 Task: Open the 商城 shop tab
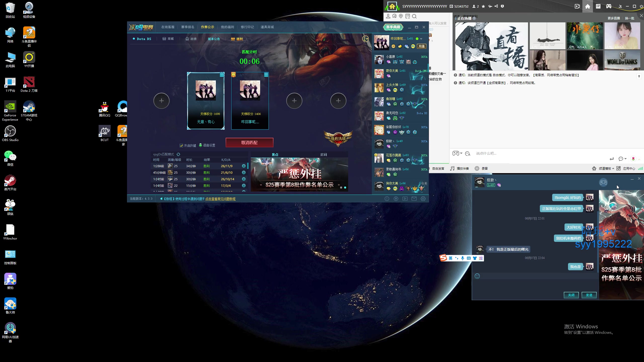click(x=168, y=39)
